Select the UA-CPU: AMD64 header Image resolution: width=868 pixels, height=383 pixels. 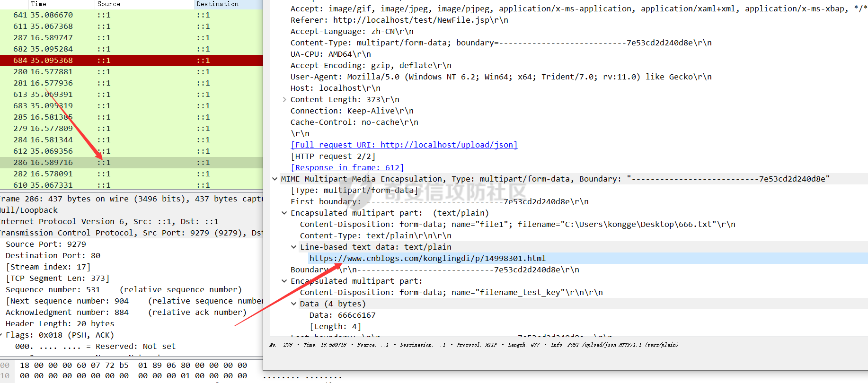coord(330,54)
